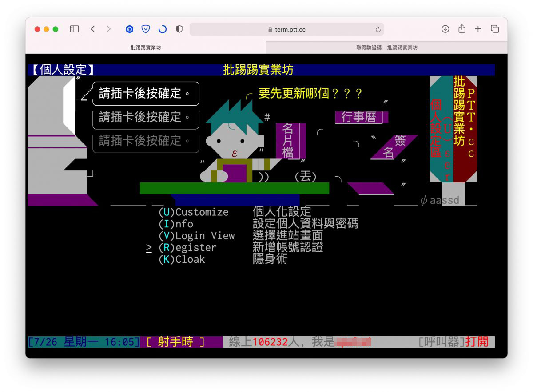Toggle the Safari sidebar icon
Viewport: 533px width, 392px height.
coord(75,29)
